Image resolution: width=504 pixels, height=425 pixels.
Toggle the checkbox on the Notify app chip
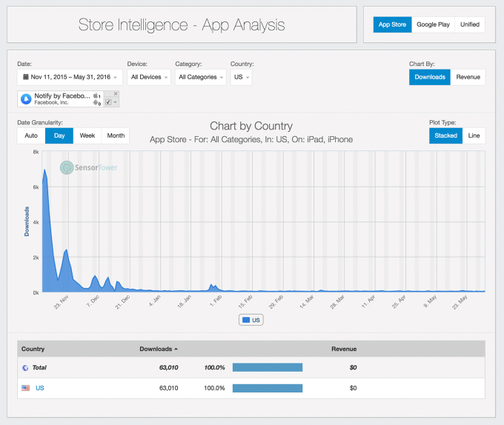point(108,103)
